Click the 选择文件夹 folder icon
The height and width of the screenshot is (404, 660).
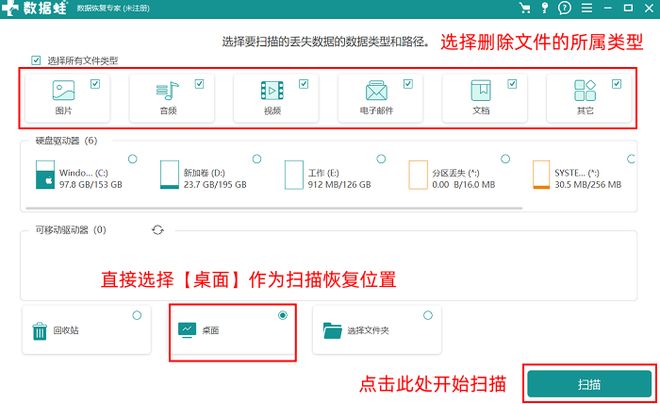[332, 330]
